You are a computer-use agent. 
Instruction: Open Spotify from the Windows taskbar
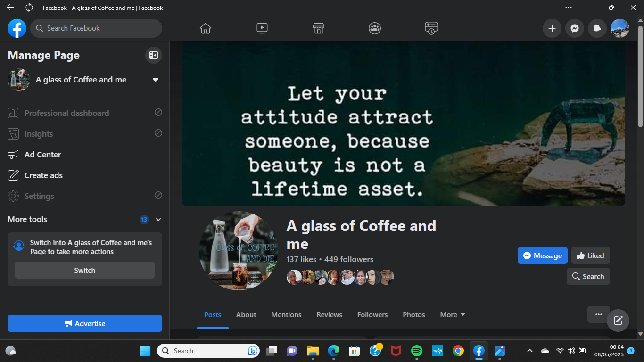416,351
